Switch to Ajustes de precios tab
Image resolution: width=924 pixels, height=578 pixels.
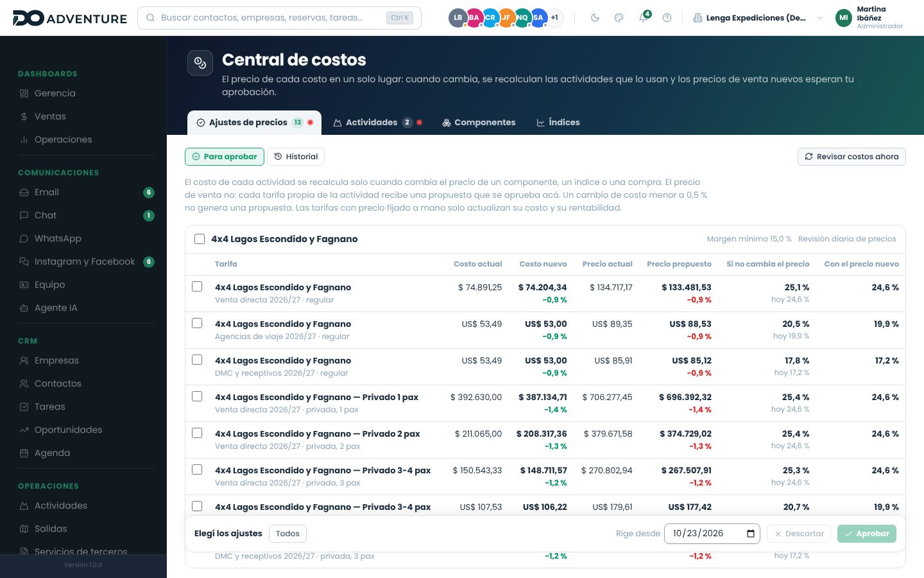(254, 122)
